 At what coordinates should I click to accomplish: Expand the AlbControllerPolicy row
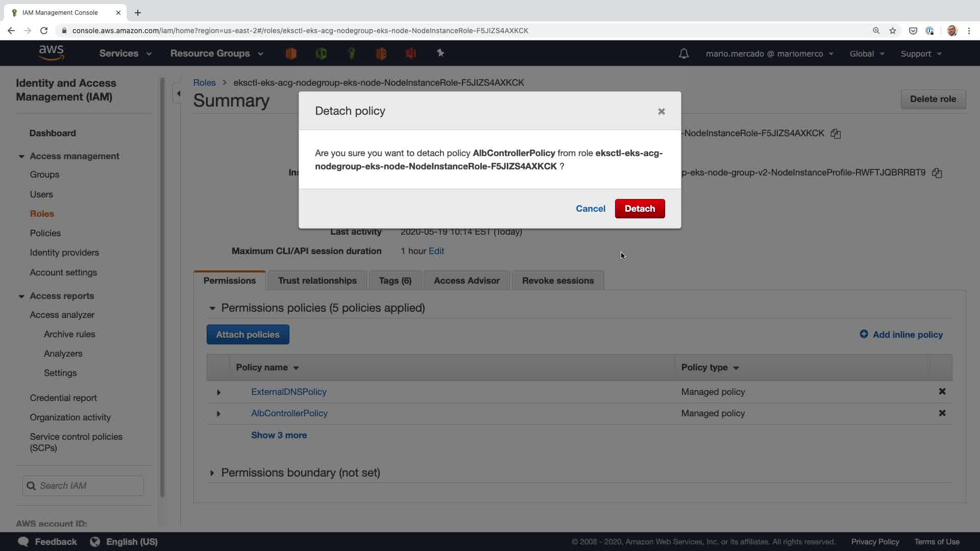(x=218, y=414)
